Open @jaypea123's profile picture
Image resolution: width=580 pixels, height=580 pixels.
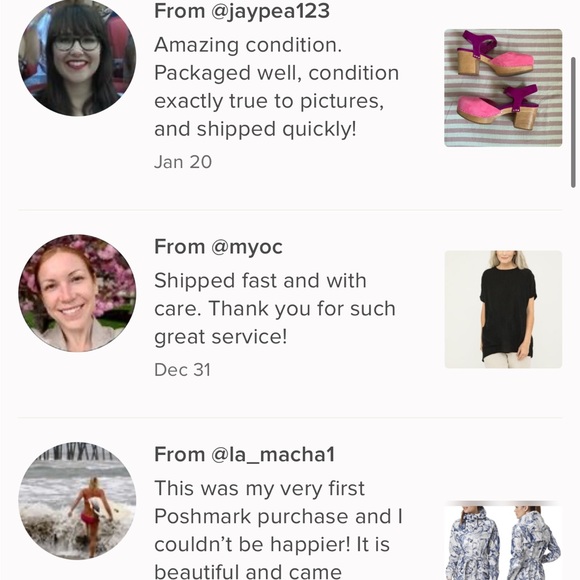click(77, 58)
